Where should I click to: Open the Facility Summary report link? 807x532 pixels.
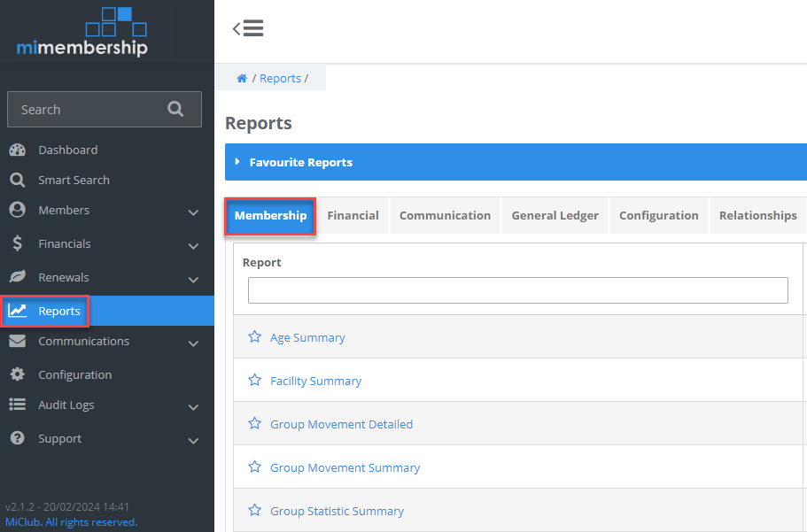[x=316, y=382]
